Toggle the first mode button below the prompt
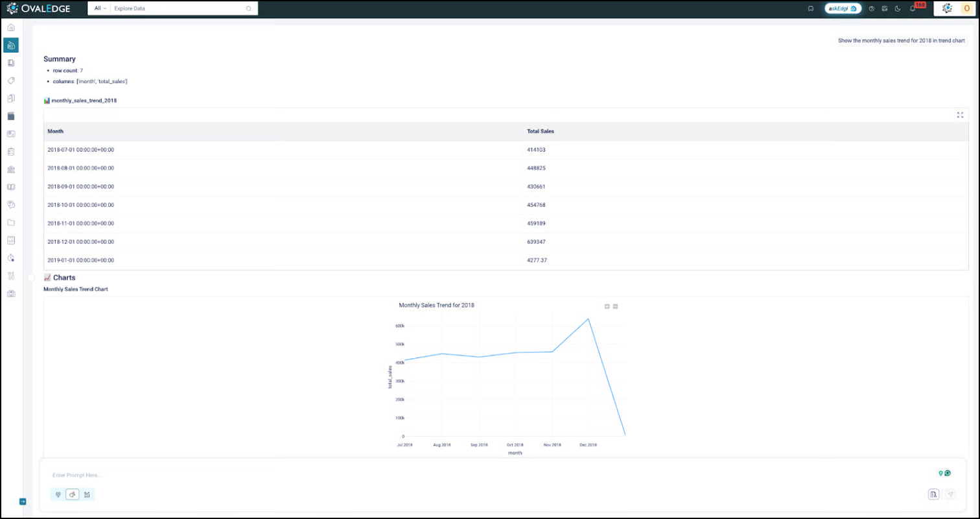This screenshot has height=519, width=980. [x=58, y=495]
